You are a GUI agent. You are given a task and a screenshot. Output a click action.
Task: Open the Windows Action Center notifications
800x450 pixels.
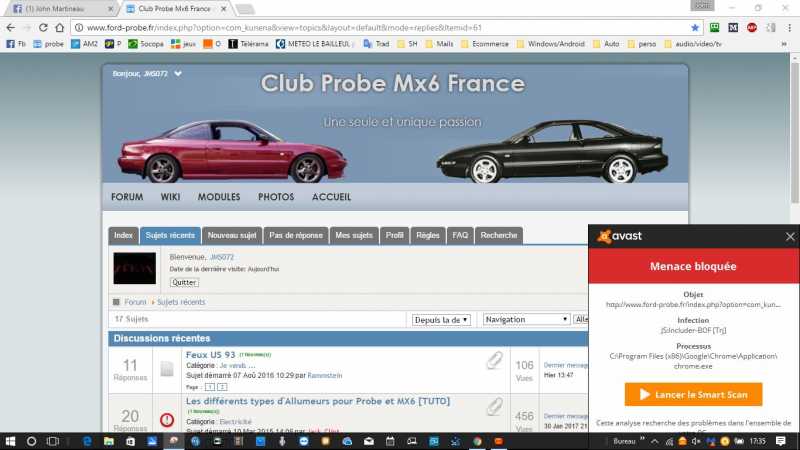point(781,441)
